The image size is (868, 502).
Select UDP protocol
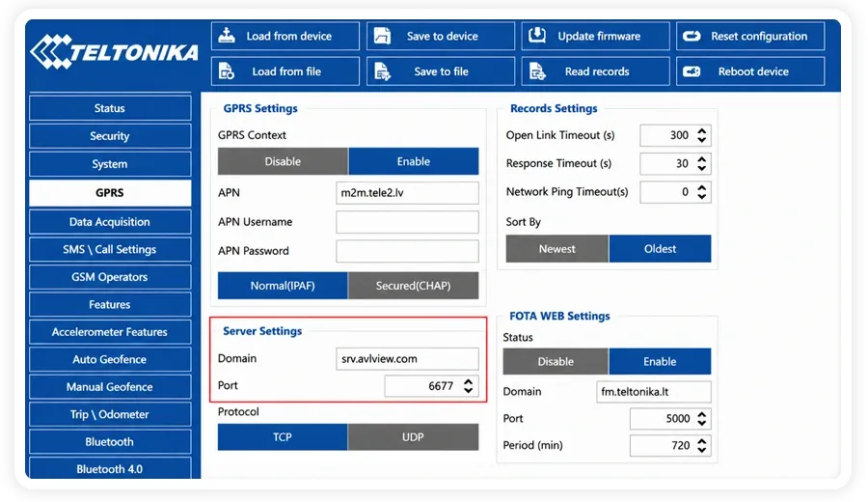[414, 437]
